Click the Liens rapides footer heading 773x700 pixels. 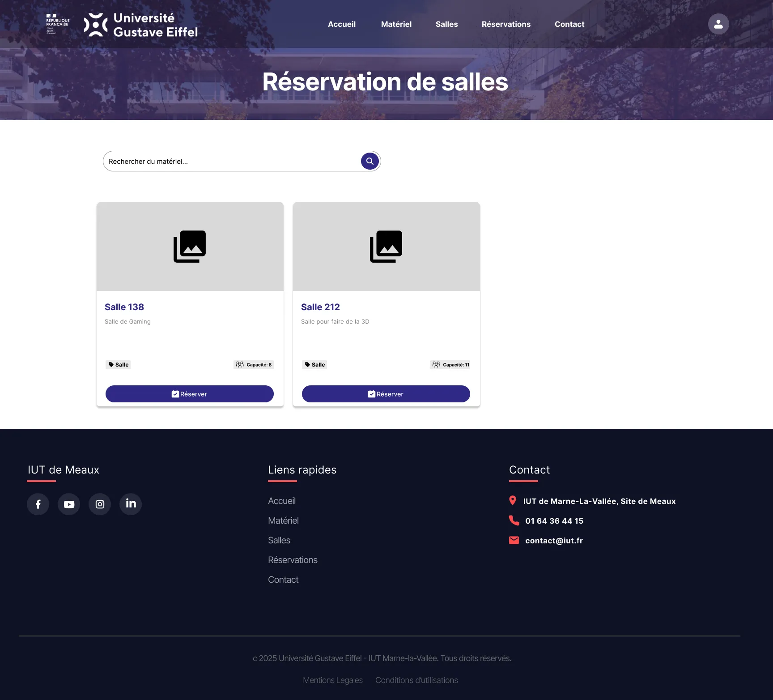(x=302, y=470)
